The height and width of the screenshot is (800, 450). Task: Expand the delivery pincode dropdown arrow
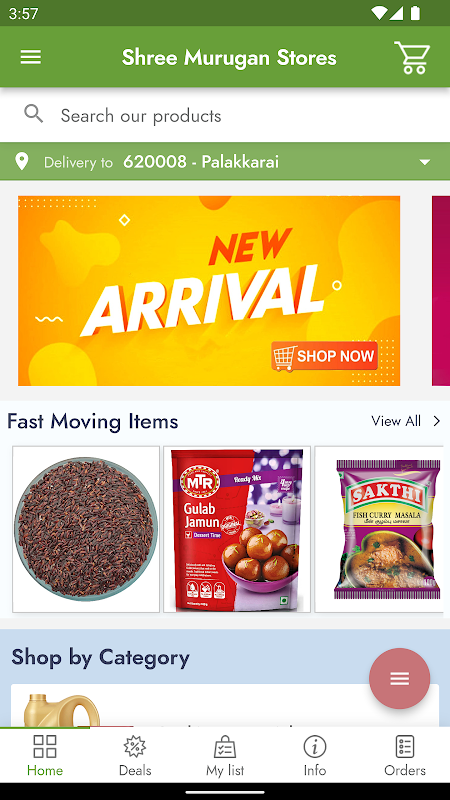[424, 162]
